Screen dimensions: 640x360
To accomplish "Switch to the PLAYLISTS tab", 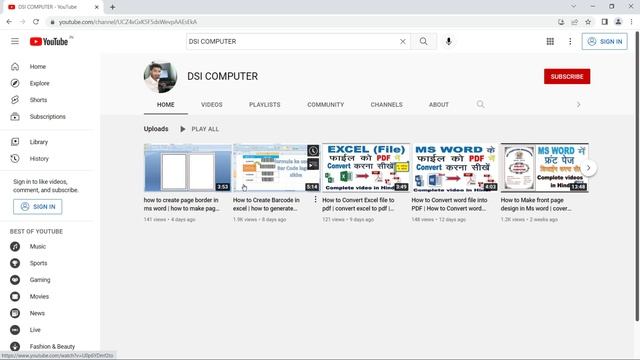I will click(264, 105).
